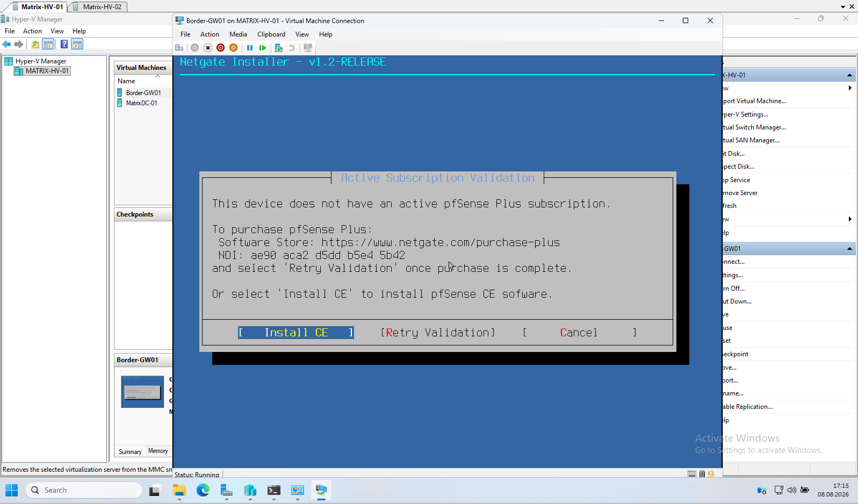
Task: Click the Revert undo-arrow icon
Action: tap(292, 48)
